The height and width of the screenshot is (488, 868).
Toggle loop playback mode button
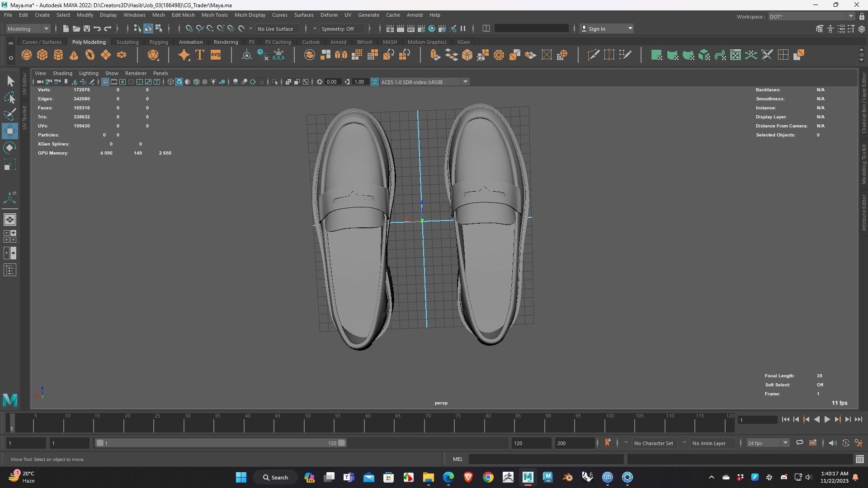(800, 443)
